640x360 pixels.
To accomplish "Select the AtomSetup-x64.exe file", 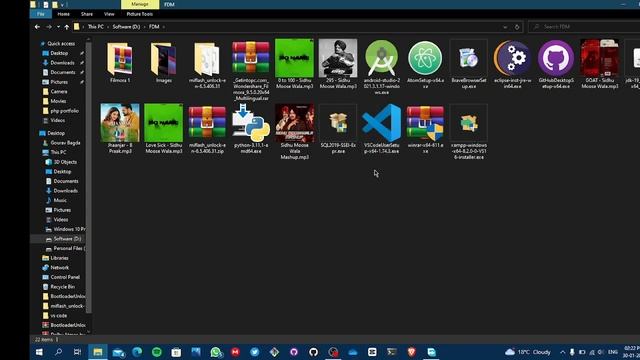I will coord(425,64).
